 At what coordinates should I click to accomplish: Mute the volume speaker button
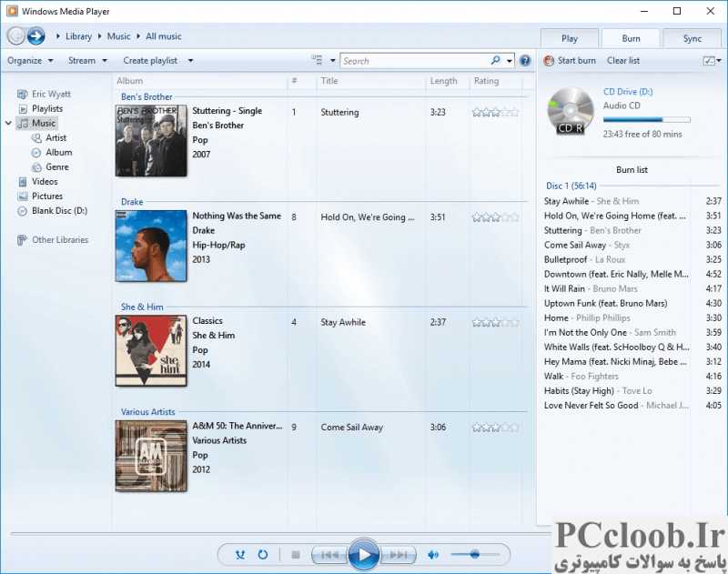click(433, 555)
